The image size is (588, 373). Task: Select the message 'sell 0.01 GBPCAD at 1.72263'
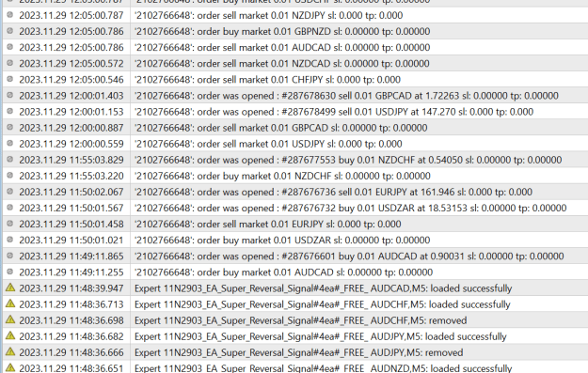[x=346, y=96]
